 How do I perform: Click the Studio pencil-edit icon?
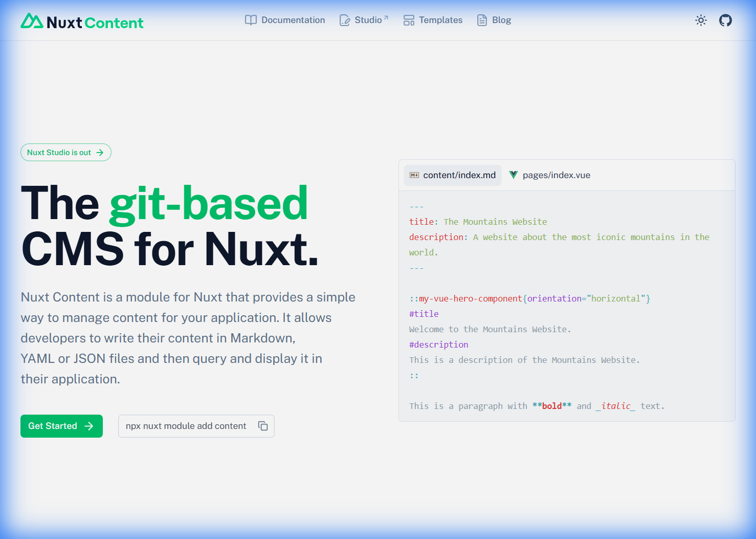click(345, 20)
